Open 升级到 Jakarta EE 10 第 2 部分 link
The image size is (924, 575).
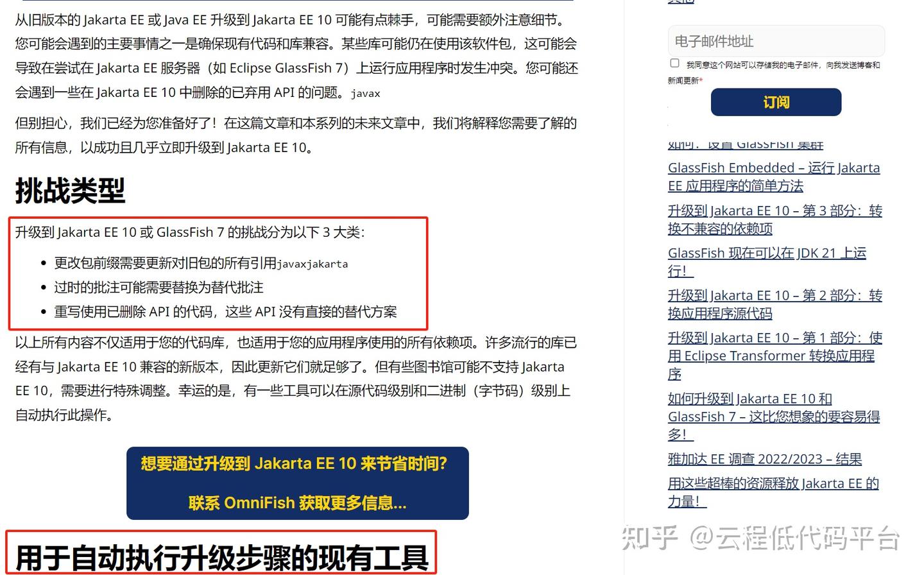coord(775,304)
